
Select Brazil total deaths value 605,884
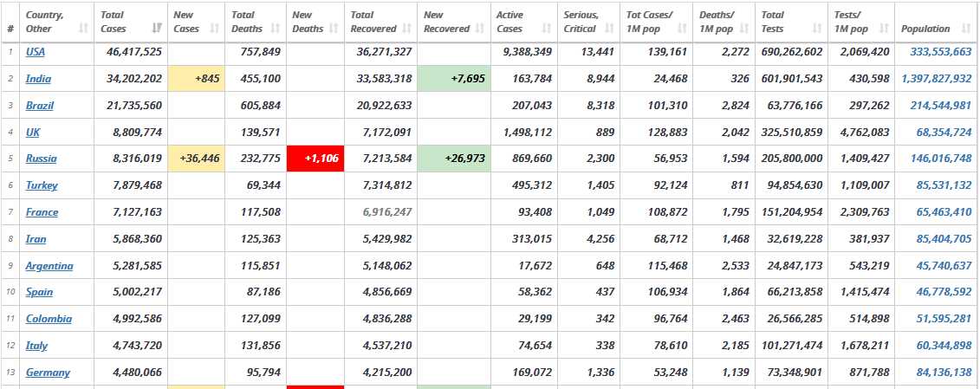[261, 106]
